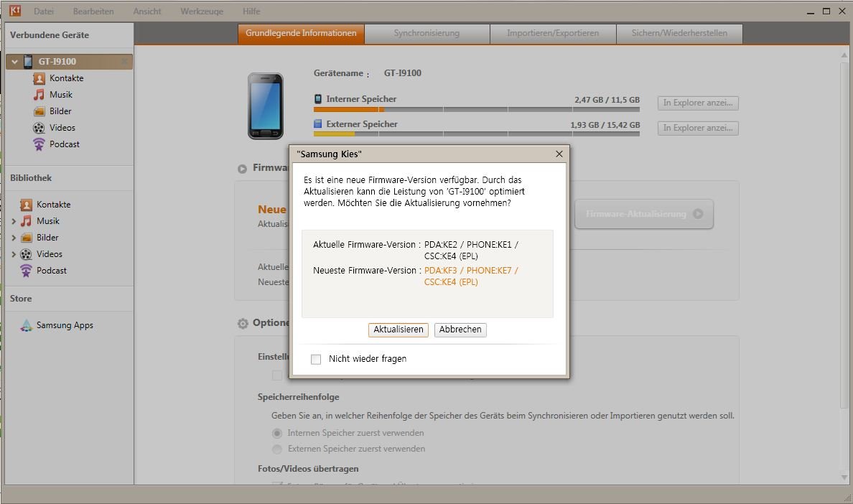The image size is (853, 504).
Task: Open the Hilfe menu
Action: click(251, 11)
